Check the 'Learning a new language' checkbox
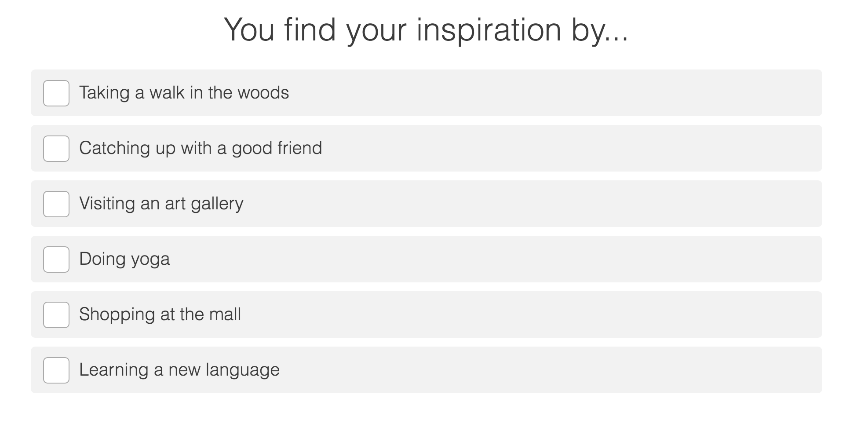 point(56,370)
